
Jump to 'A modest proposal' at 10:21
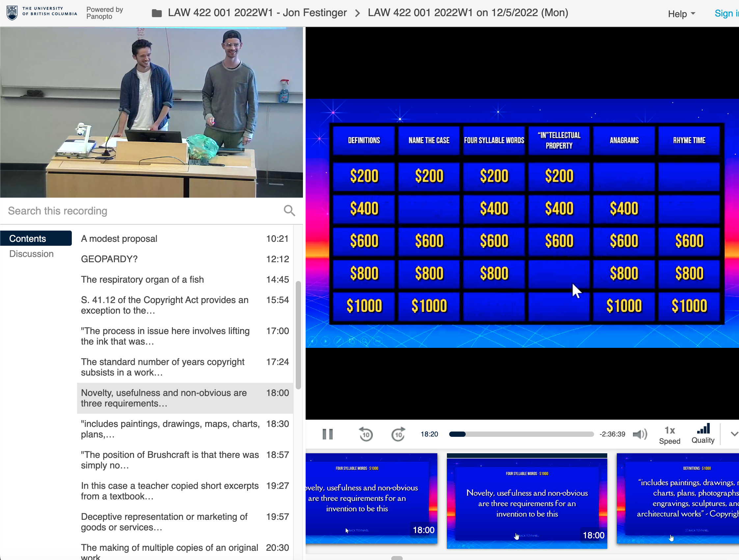[x=185, y=238]
